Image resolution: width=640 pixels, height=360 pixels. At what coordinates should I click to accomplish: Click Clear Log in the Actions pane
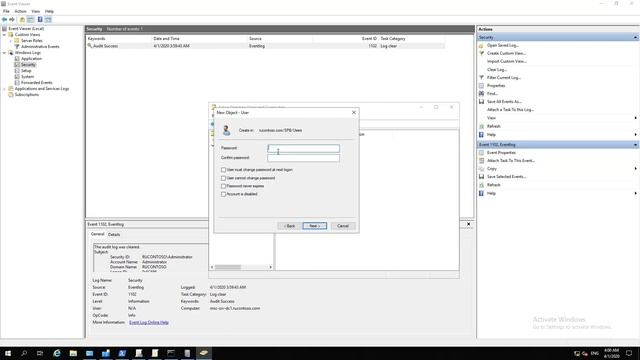(497, 70)
